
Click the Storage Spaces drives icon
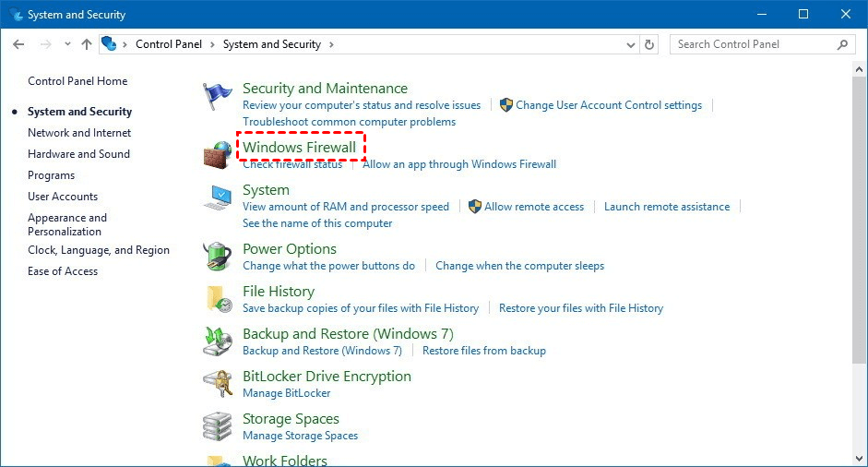click(x=218, y=426)
